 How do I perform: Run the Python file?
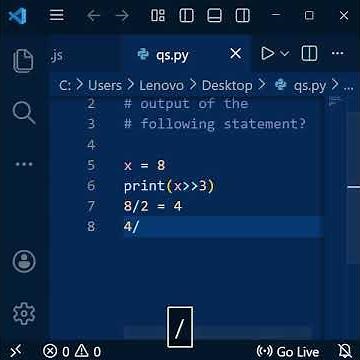coord(267,53)
